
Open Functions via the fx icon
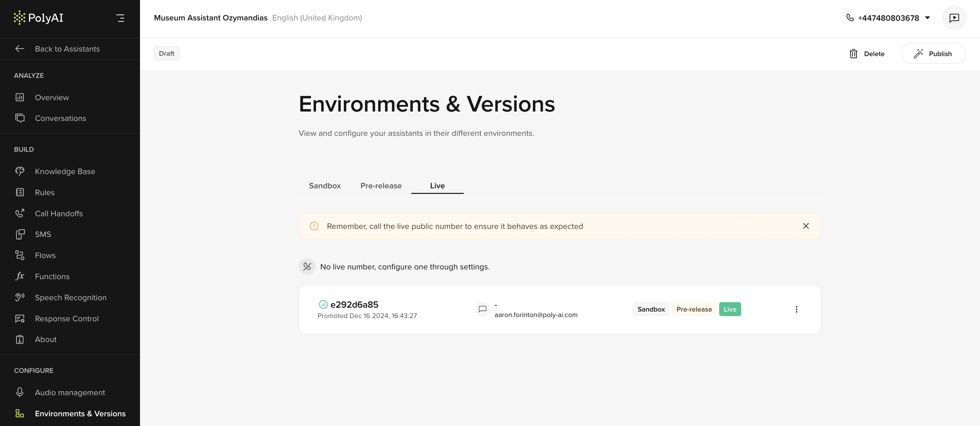[20, 277]
